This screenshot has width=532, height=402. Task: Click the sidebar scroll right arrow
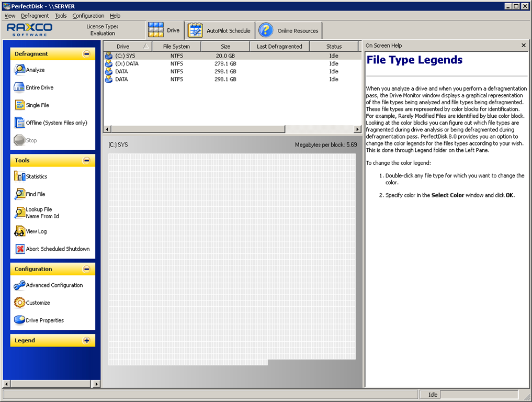[96, 384]
